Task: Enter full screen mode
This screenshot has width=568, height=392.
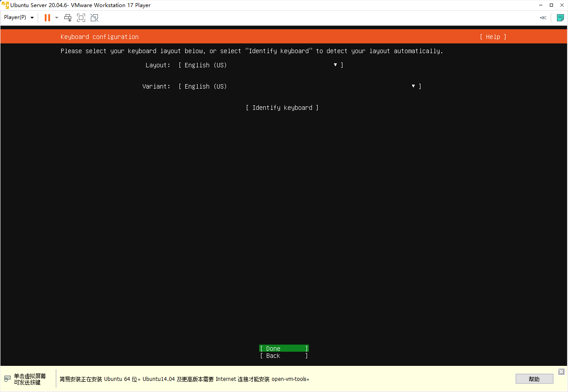Action: click(81, 18)
